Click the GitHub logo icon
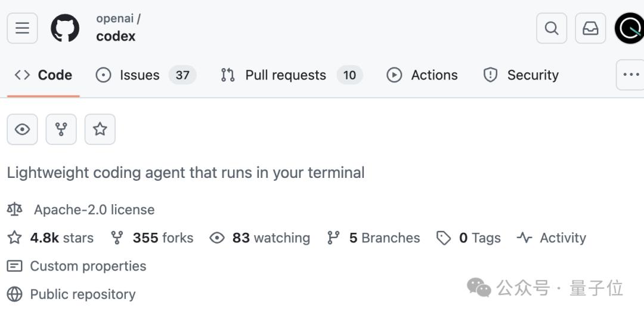 tap(65, 28)
